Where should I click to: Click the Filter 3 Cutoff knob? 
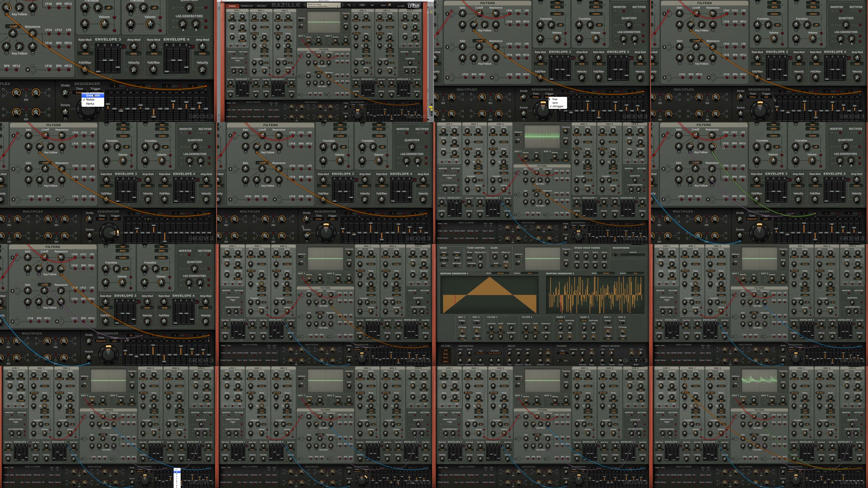point(501,328)
